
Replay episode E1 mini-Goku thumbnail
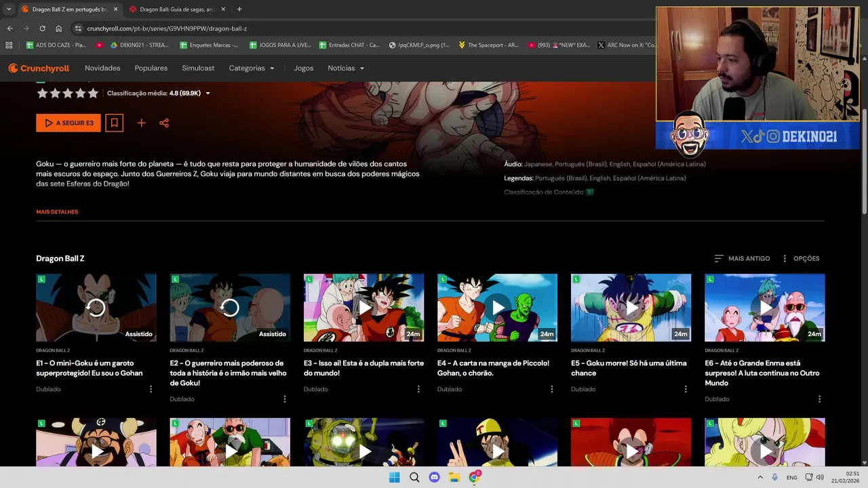click(x=96, y=308)
